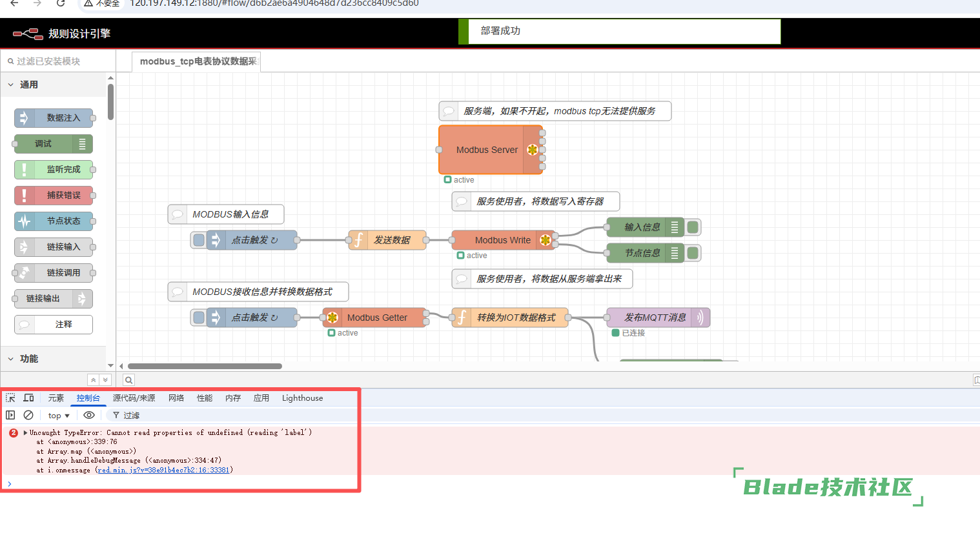Click the MQTT icon on 发布MQTT消息 node
Viewport: 980px width, 546px height.
coord(700,318)
